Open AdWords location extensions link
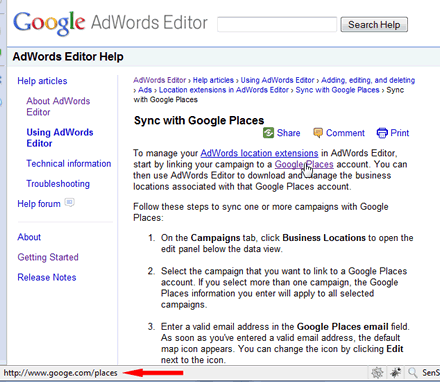 [259, 153]
